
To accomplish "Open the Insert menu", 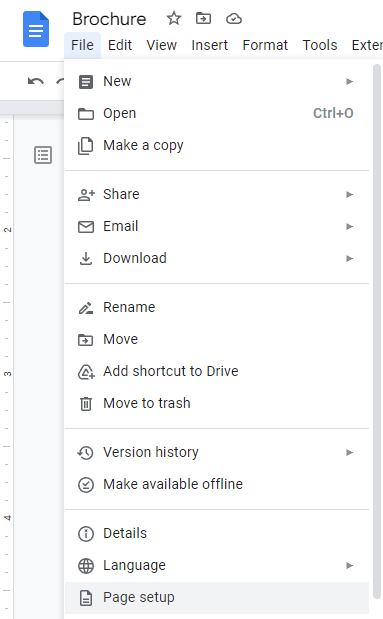I will (x=209, y=45).
